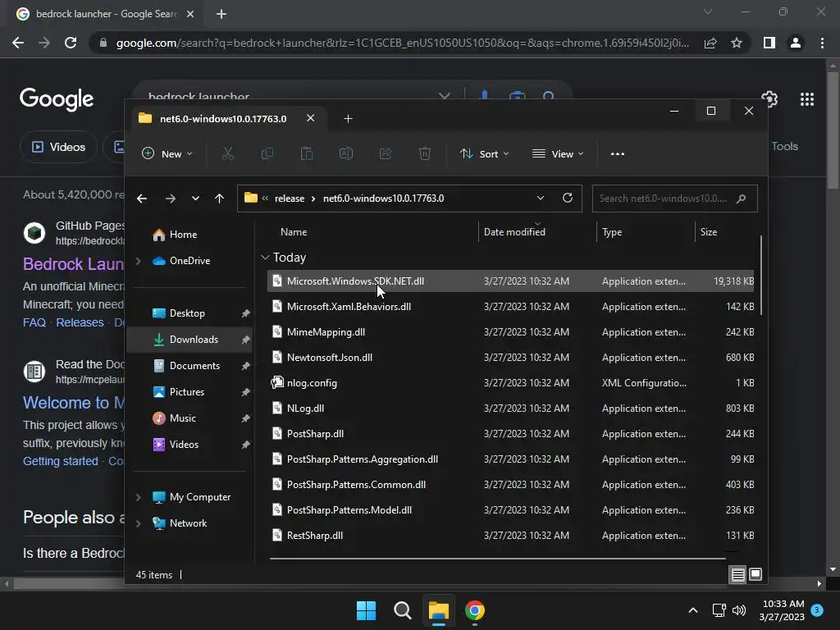Open Getting started link in Google results

coord(61,461)
